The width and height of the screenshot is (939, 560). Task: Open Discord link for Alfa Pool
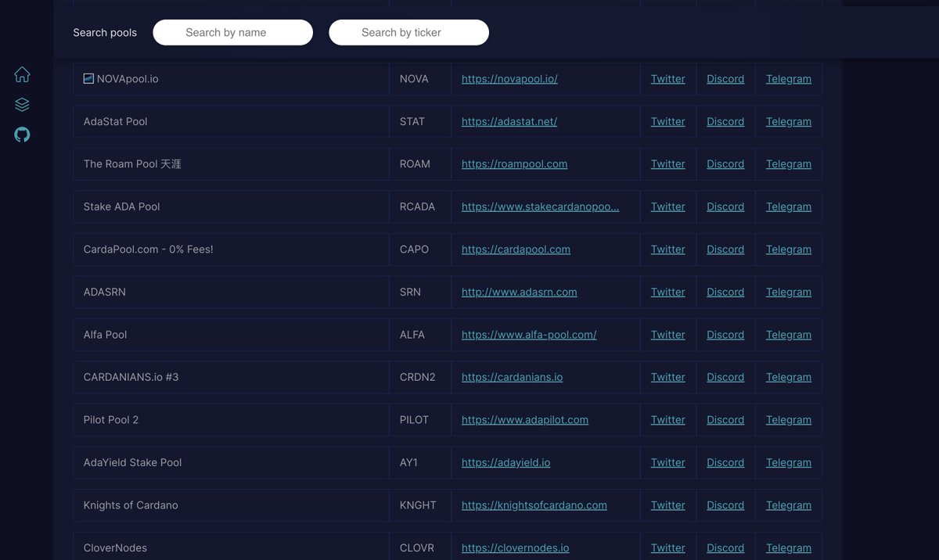(x=725, y=335)
